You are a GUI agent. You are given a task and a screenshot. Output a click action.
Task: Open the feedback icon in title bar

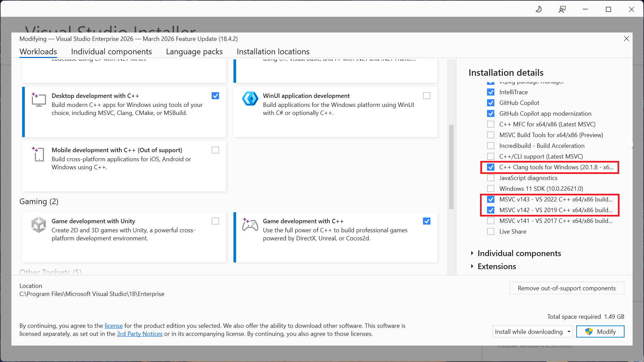(x=562, y=9)
